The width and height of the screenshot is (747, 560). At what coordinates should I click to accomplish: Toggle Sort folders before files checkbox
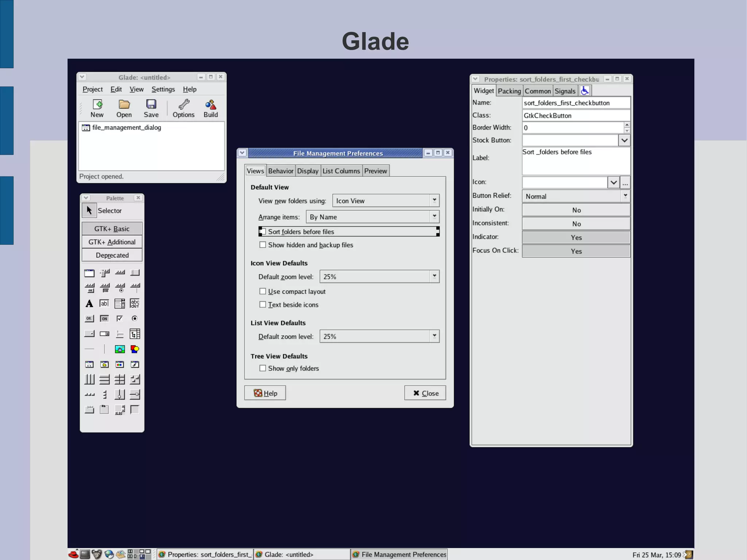tap(263, 232)
